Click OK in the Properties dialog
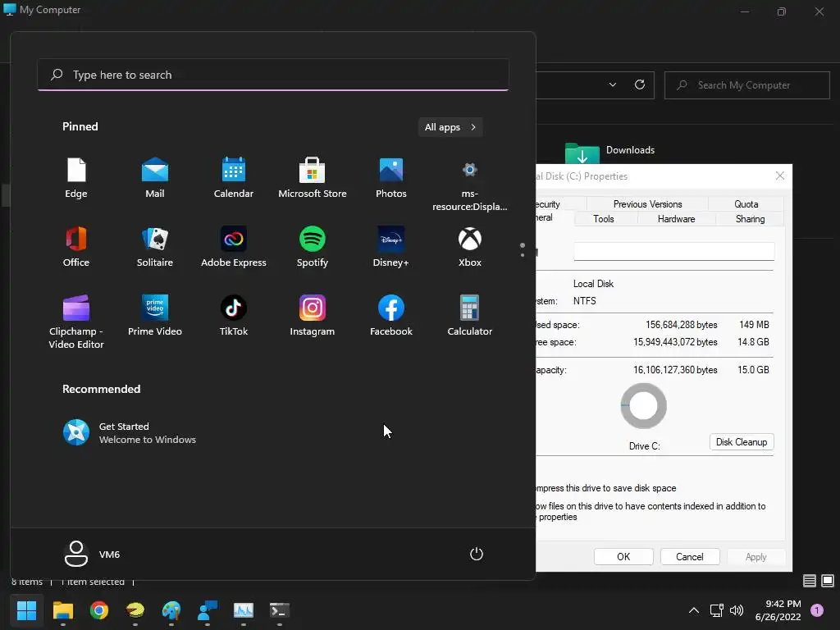 tap(623, 557)
